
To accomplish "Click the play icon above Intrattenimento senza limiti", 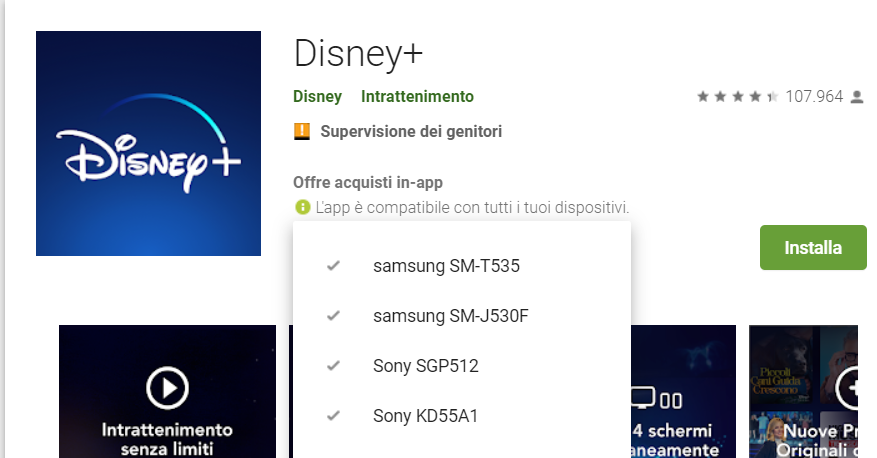I will pos(167,387).
